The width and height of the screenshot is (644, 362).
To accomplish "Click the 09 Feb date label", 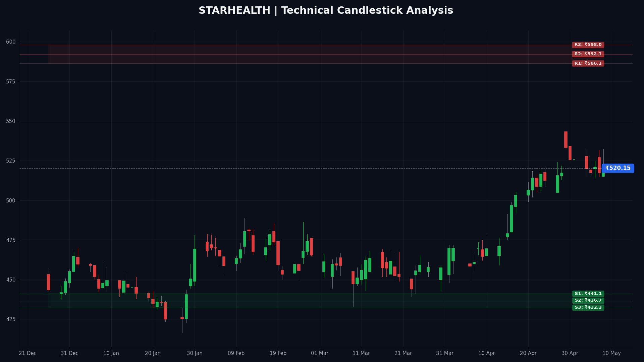I will tap(236, 353).
